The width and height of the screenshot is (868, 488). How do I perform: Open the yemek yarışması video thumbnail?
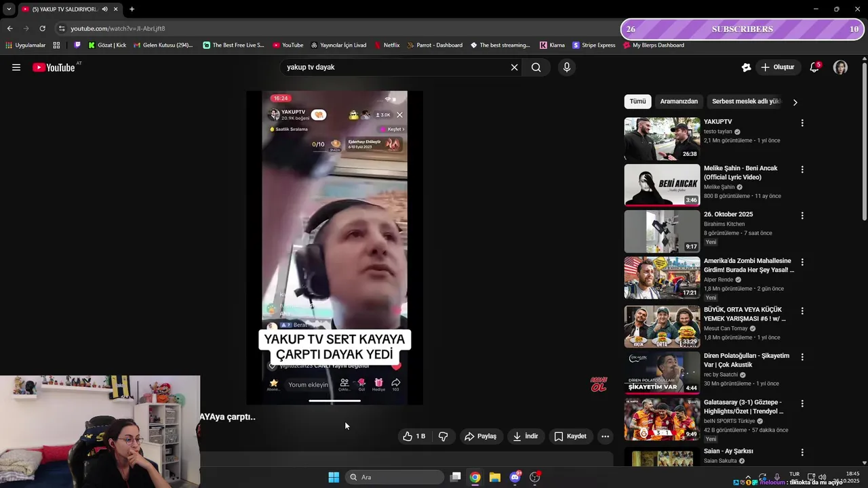click(662, 327)
